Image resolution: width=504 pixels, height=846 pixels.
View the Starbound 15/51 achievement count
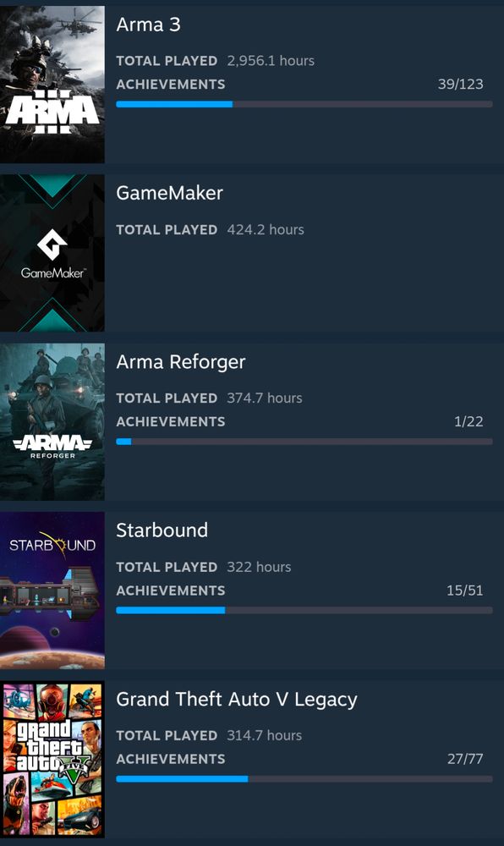point(464,591)
